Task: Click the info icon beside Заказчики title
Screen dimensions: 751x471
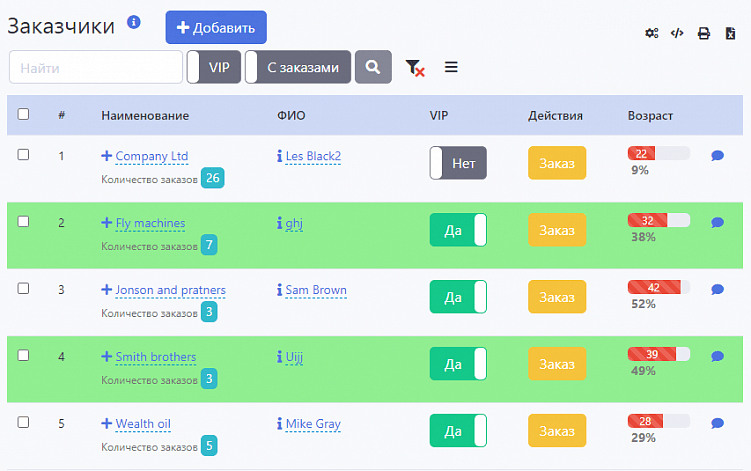Action: click(134, 22)
